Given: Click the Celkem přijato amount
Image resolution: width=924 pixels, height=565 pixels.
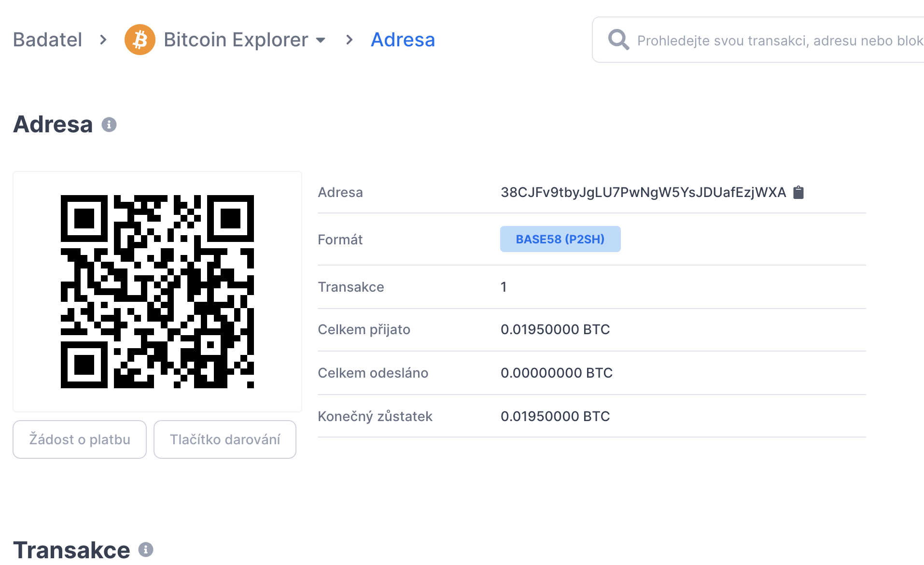Looking at the screenshot, I should [555, 329].
